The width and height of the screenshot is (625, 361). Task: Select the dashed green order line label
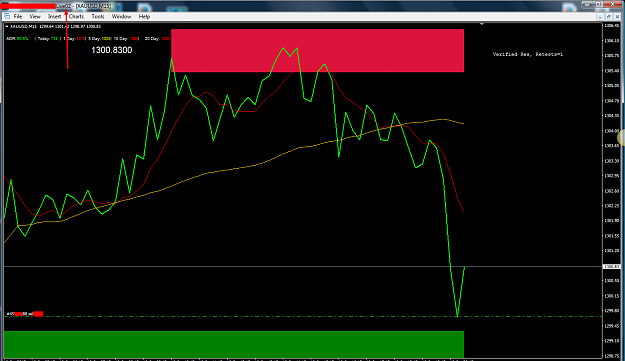tap(24, 314)
